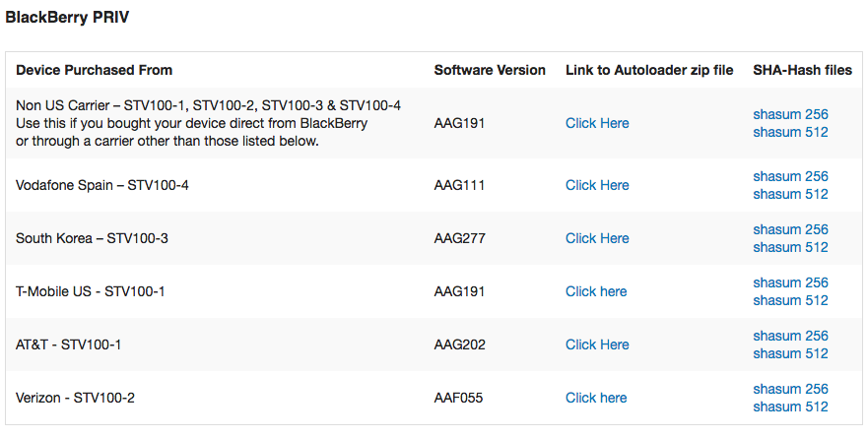This screenshot has height=438, width=868.
Task: Open T-Mobile US autoloader Click here link
Action: pyautogui.click(x=596, y=291)
